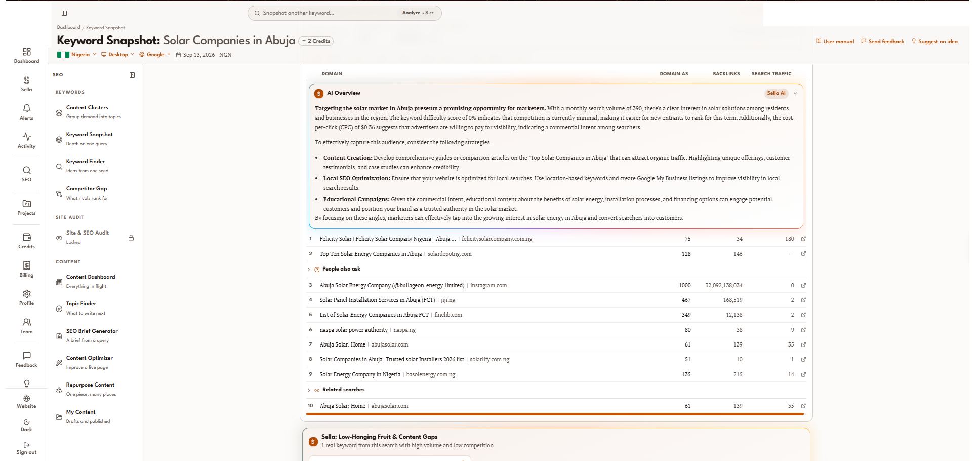Image resolution: width=980 pixels, height=461 pixels.
Task: Open Repurpose Content menu item
Action: [94, 389]
